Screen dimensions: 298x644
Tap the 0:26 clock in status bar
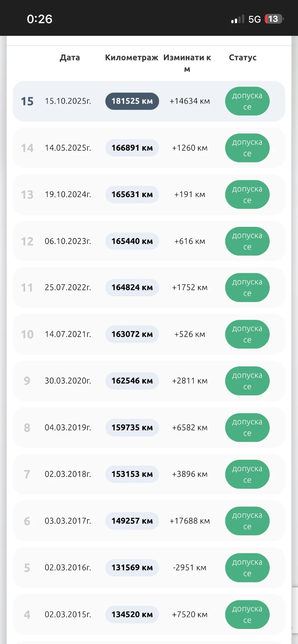(x=40, y=19)
